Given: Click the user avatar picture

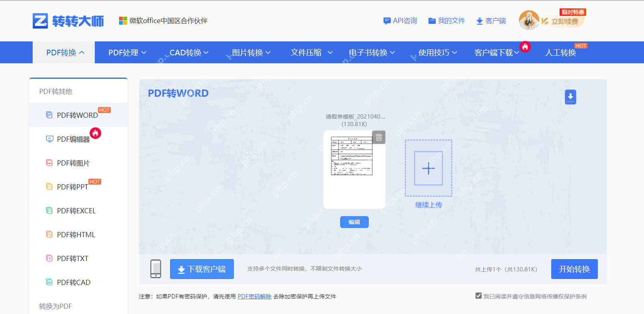Looking at the screenshot, I should [x=529, y=20].
